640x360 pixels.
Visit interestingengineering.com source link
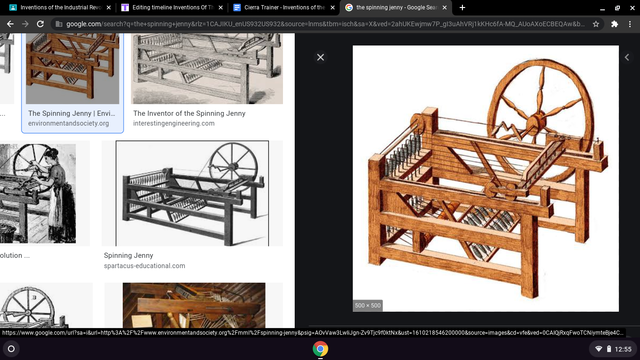[x=173, y=123]
